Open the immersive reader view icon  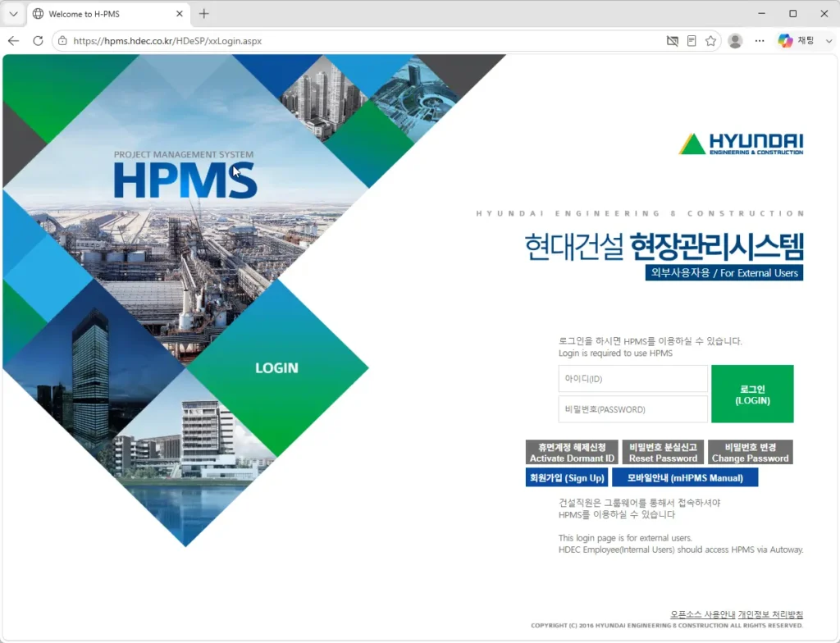coord(692,41)
